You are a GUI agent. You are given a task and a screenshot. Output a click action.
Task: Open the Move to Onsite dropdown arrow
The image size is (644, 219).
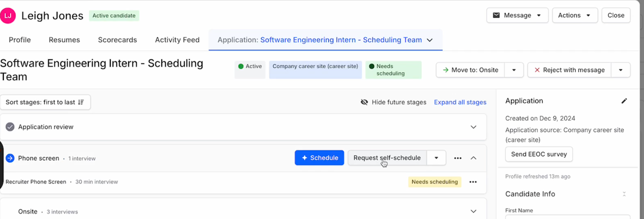(x=514, y=70)
